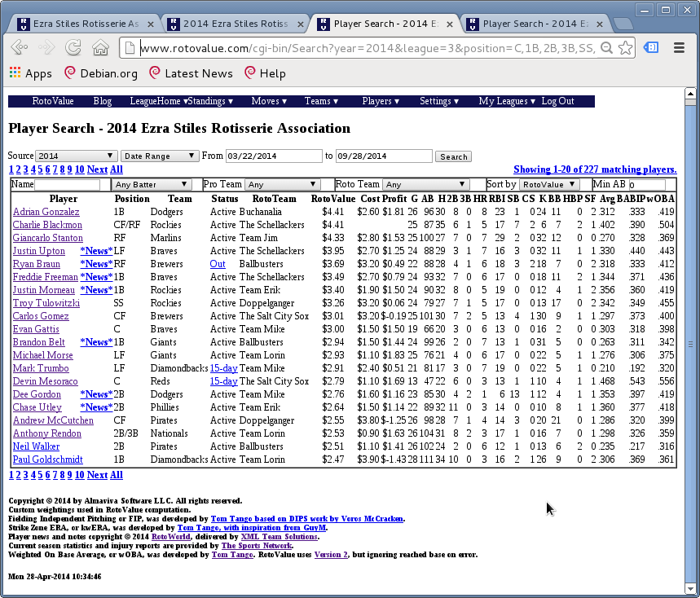
Task: Open the Debian.org bookmark
Action: click(101, 73)
